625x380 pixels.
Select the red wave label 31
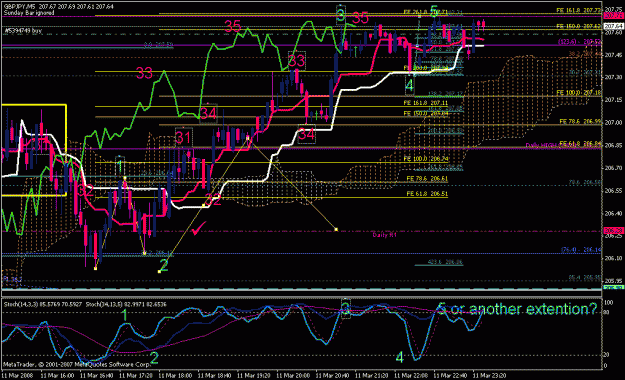(183, 138)
